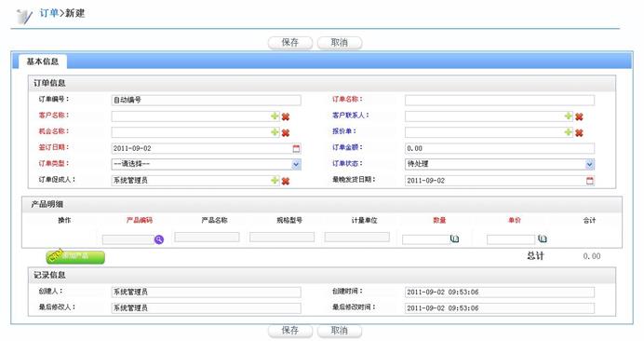This screenshot has width=644, height=341.
Task: Switch to the 基本信息 tab
Action: (42, 61)
